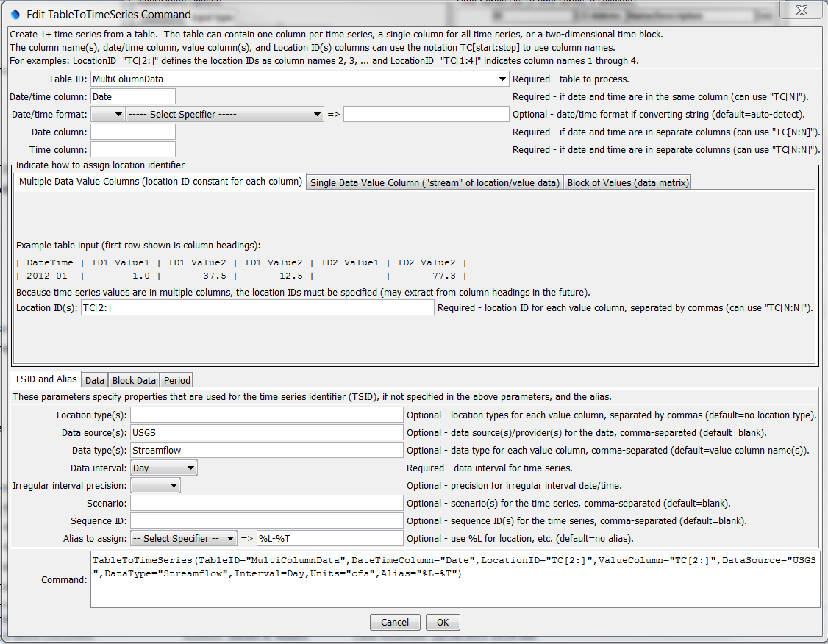Select the Period tab

coord(176,380)
